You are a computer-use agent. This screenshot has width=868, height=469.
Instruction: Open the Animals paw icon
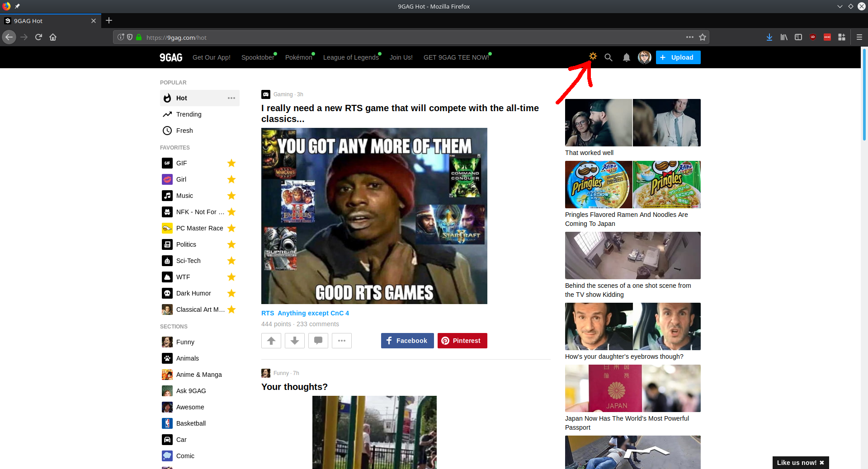pyautogui.click(x=167, y=358)
